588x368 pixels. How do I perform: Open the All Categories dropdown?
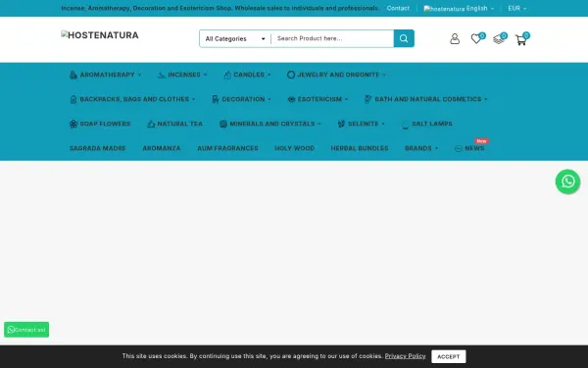pyautogui.click(x=235, y=38)
